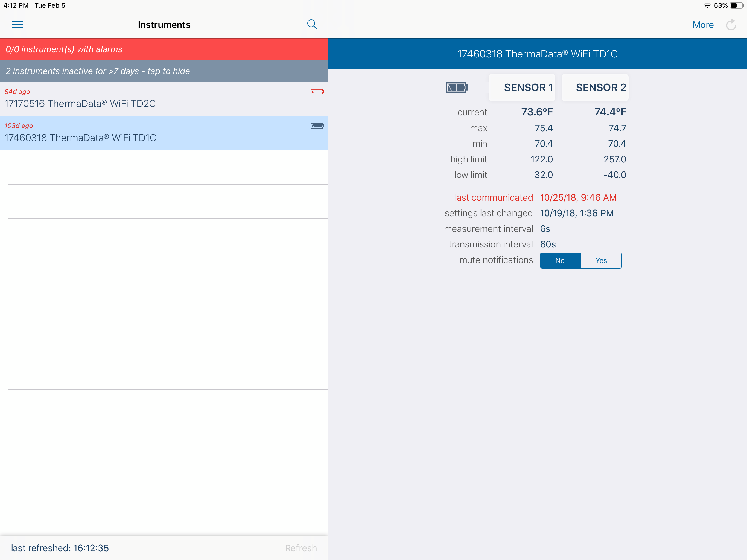
Task: Select instrument 17460318 ThermaData WiFi TD1C
Action: click(x=164, y=133)
